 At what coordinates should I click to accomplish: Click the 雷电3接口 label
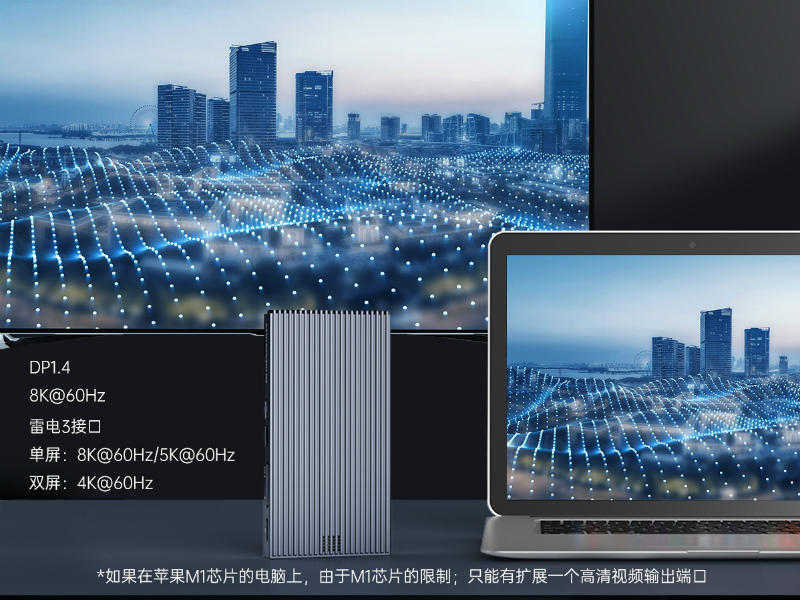click(65, 426)
